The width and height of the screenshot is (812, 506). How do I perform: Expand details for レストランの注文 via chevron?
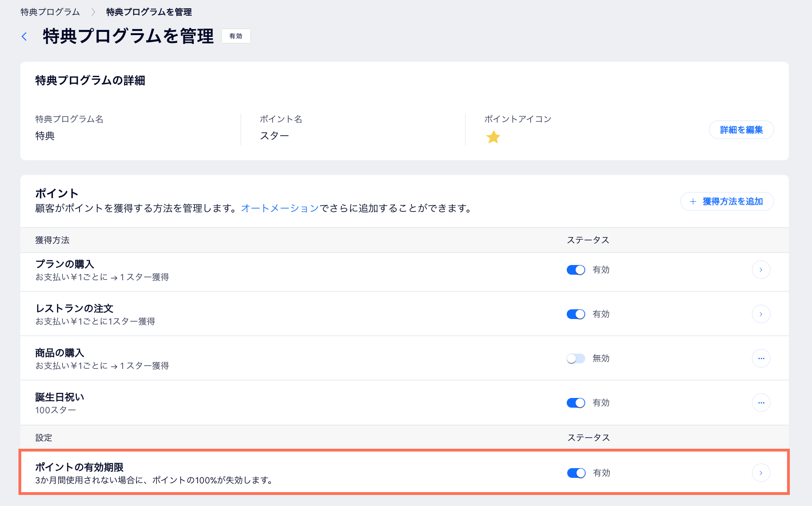point(761,314)
